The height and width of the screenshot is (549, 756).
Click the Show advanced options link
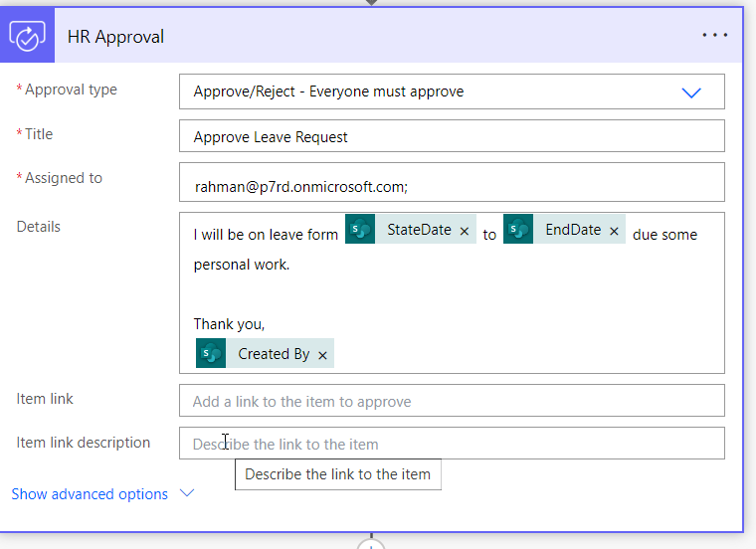tap(90, 494)
